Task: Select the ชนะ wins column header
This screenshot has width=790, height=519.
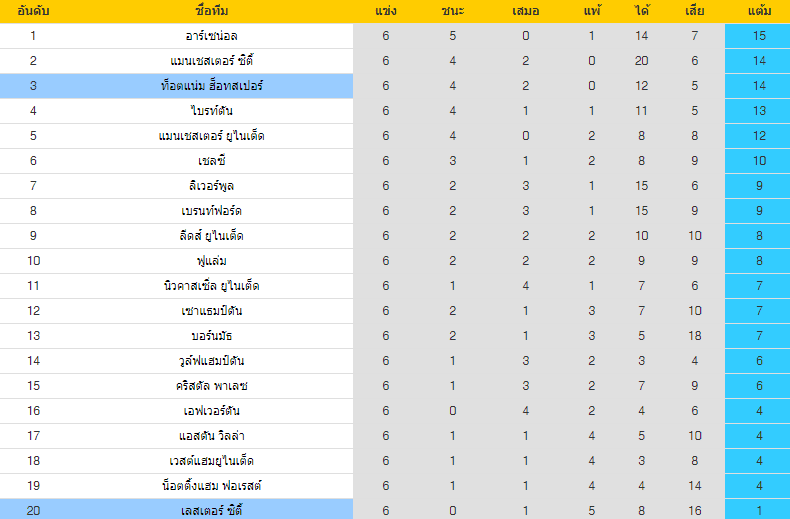Action: (x=452, y=11)
